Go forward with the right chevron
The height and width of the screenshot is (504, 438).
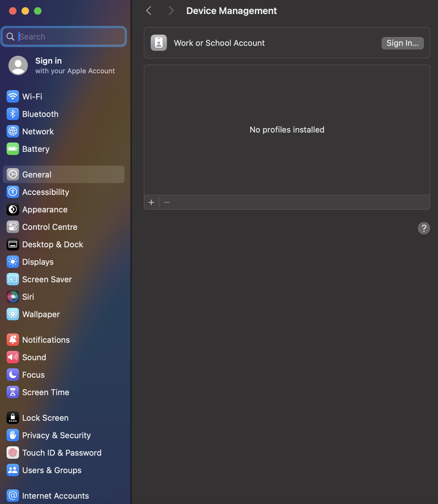coord(171,11)
